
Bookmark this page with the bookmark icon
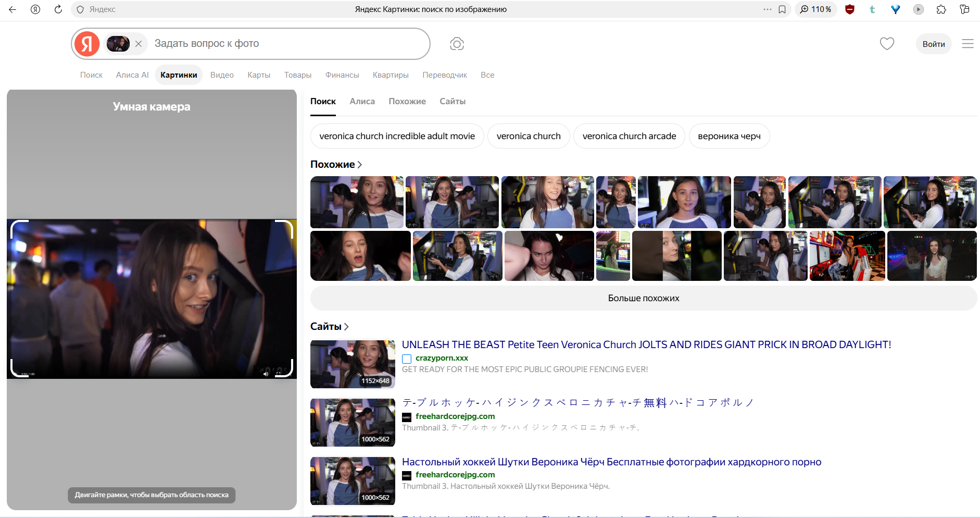(782, 9)
